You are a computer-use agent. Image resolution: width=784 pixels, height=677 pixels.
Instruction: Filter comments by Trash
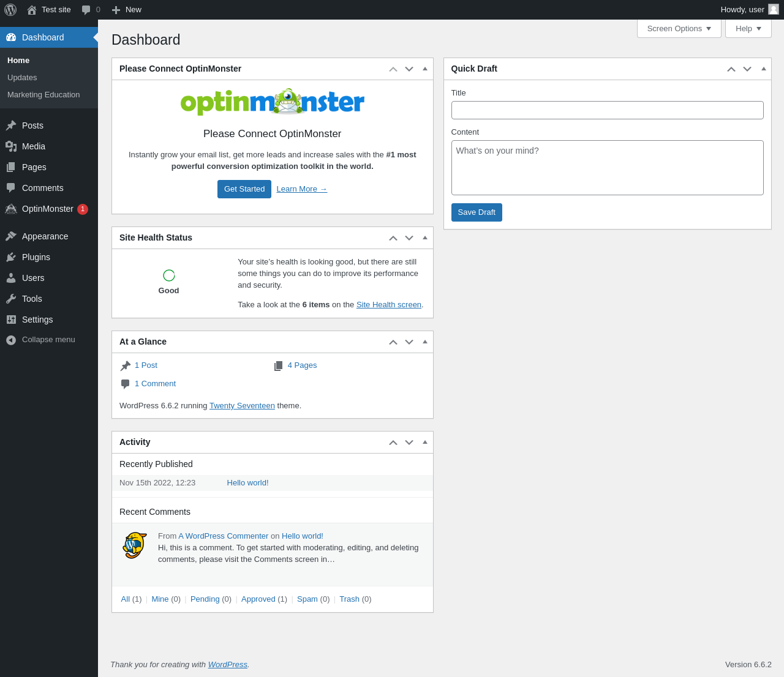[x=350, y=599]
